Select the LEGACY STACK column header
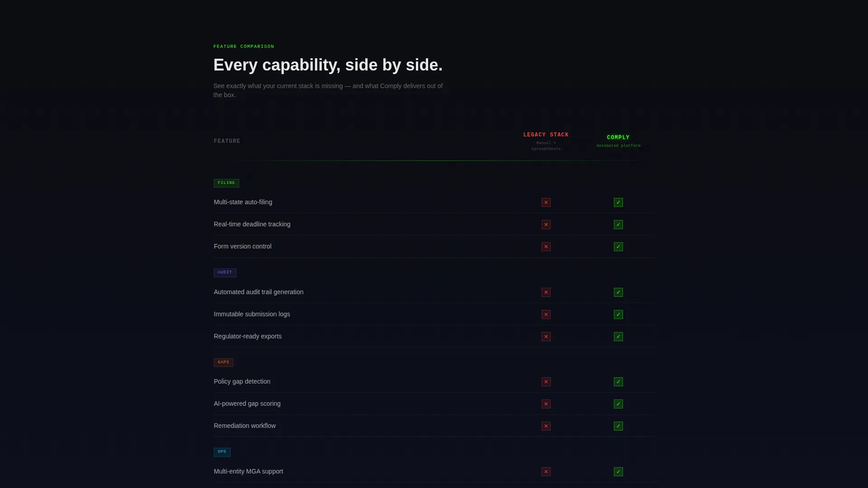This screenshot has width=868, height=488. point(546,135)
